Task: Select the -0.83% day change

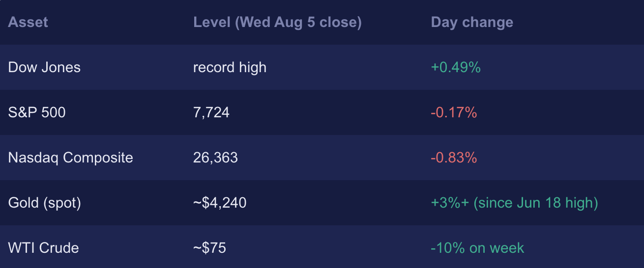Action: [x=454, y=158]
